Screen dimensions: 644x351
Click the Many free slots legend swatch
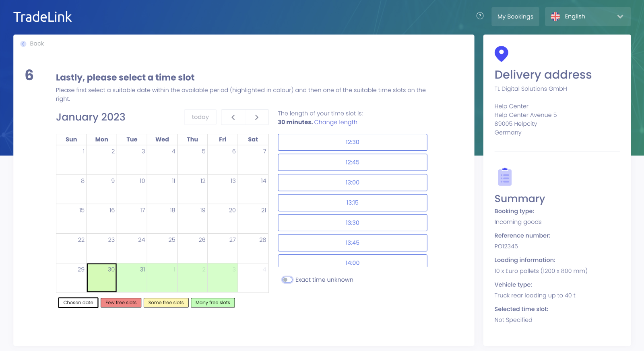(213, 303)
